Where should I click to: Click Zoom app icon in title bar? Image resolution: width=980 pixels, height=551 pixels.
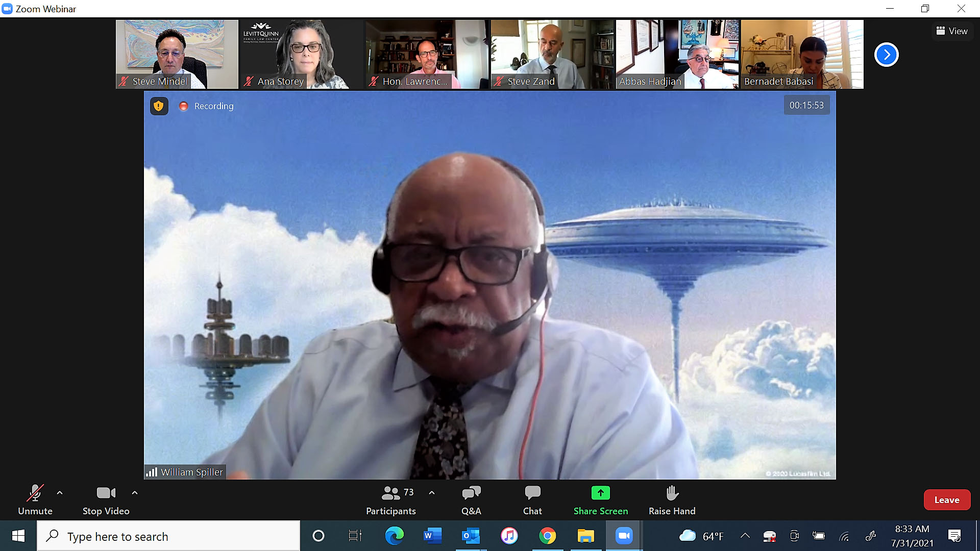(7, 9)
